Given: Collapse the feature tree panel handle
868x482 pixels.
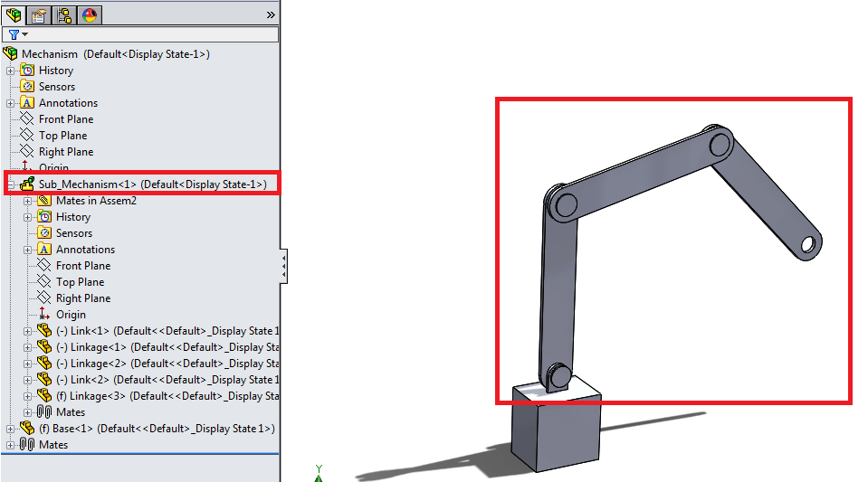Looking at the screenshot, I should [283, 266].
